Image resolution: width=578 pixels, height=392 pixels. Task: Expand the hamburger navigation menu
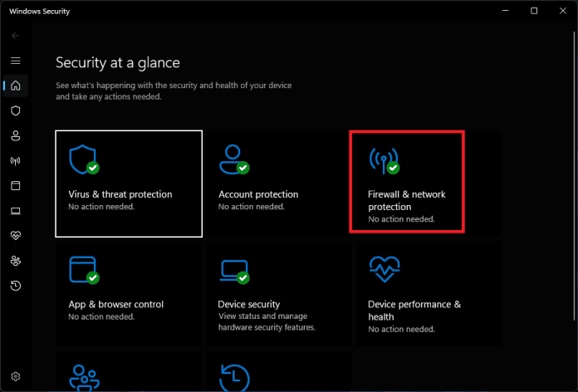tap(15, 61)
